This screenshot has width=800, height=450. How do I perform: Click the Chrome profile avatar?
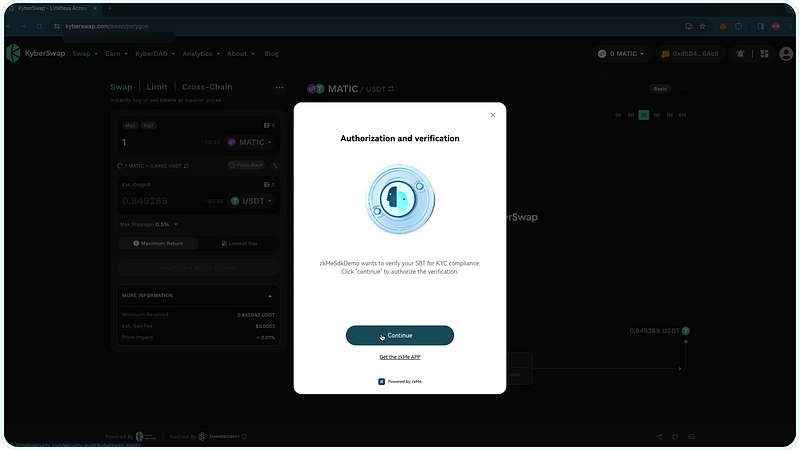coord(776,26)
